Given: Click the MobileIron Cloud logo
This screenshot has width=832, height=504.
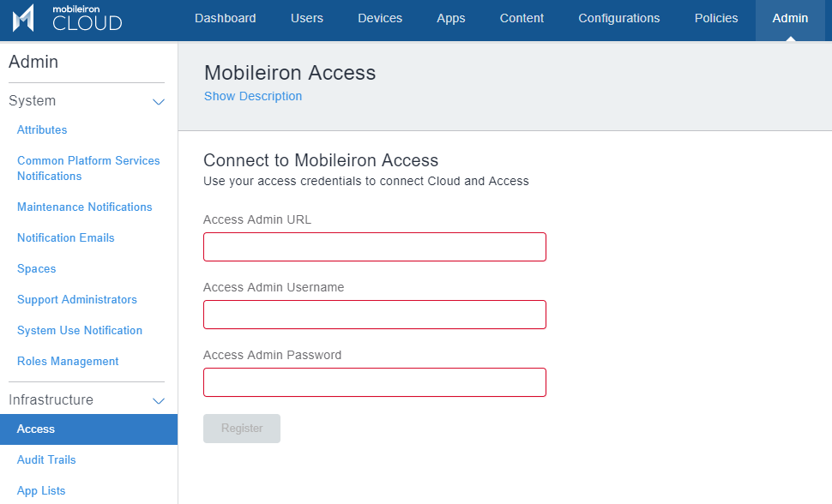Looking at the screenshot, I should tap(67, 18).
